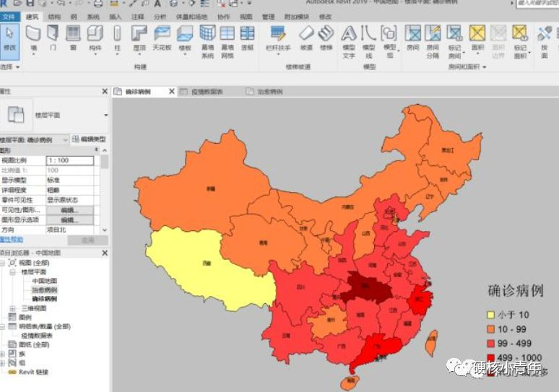Screen dimensions: 559x392
Task: Open the 插入 ribbon tab
Action: (115, 17)
